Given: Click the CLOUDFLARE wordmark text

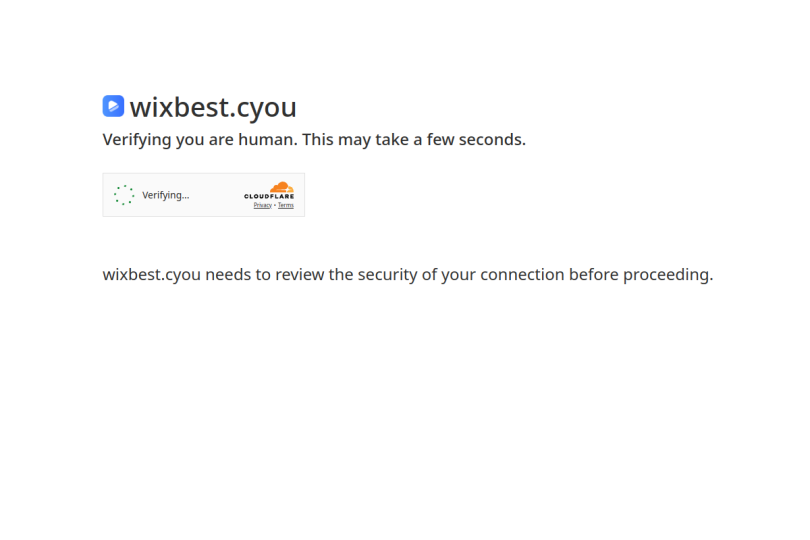Looking at the screenshot, I should pos(269,196).
